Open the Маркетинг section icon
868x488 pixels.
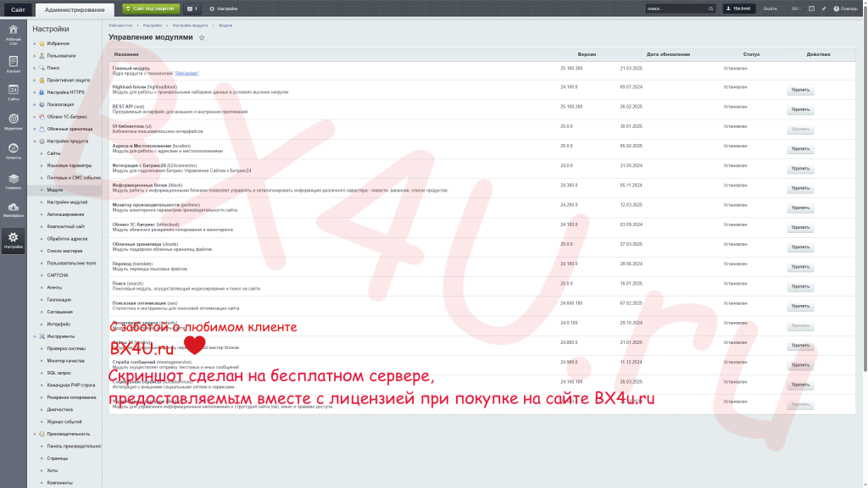point(14,122)
